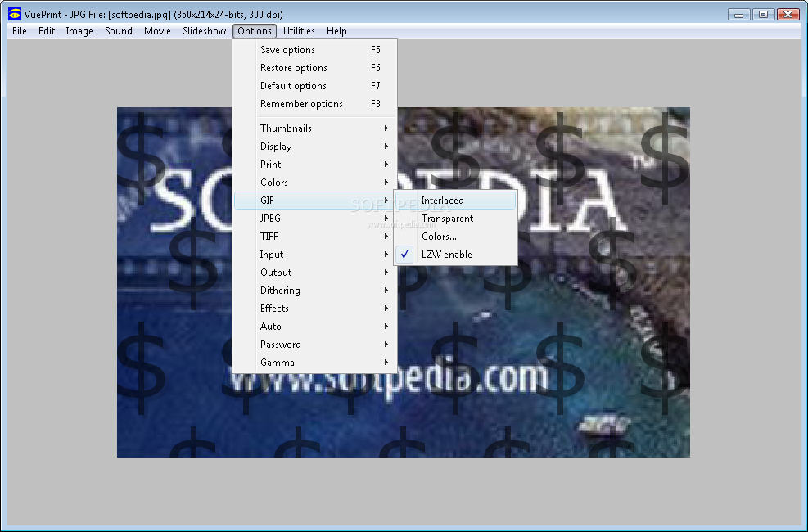Screen dimensions: 808x532
Task: Expand the Output submenu
Action: tap(315, 273)
